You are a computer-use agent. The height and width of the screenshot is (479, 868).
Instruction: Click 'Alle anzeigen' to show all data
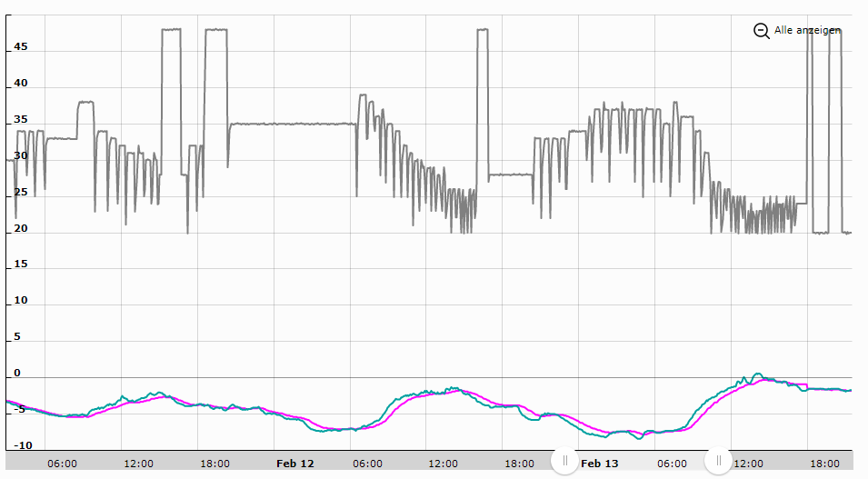point(807,31)
